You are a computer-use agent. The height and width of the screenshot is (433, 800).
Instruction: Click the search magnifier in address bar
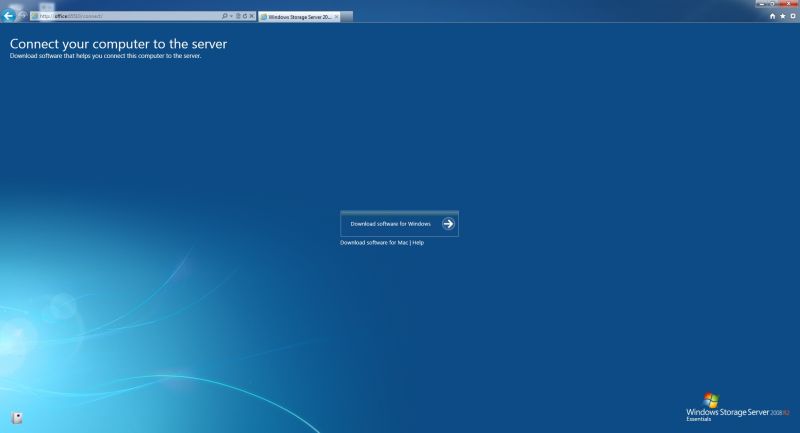point(224,16)
